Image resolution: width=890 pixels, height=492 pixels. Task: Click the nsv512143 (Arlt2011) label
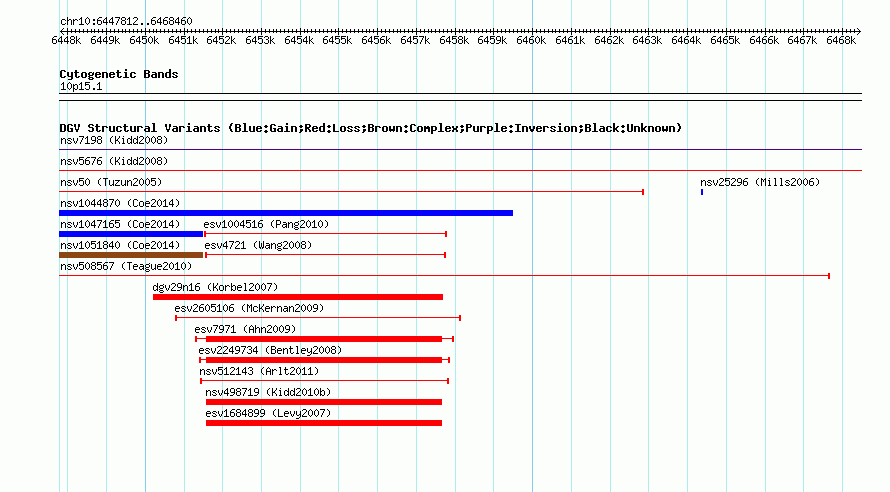pyautogui.click(x=259, y=371)
